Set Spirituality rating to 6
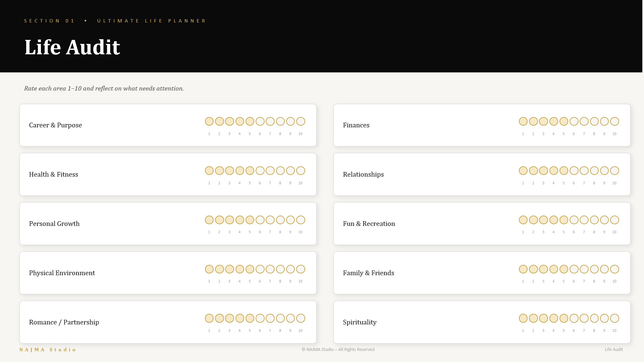Viewport: 644px width, 362px height. 574,318
